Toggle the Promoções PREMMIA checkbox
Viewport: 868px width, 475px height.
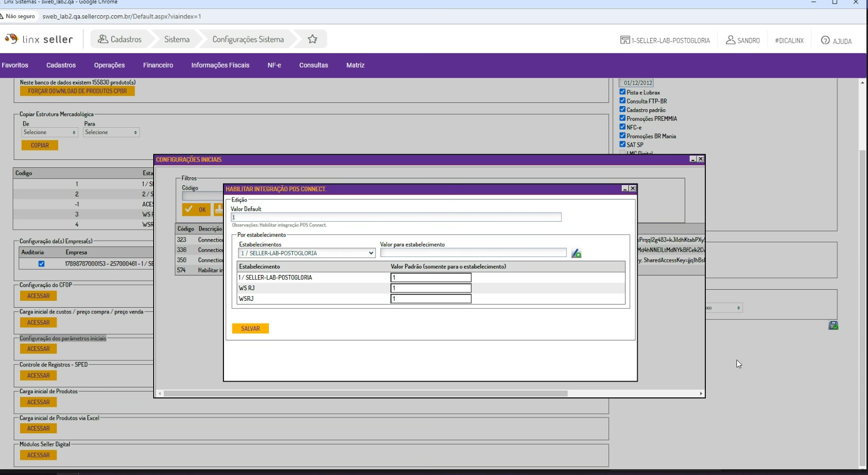click(622, 118)
